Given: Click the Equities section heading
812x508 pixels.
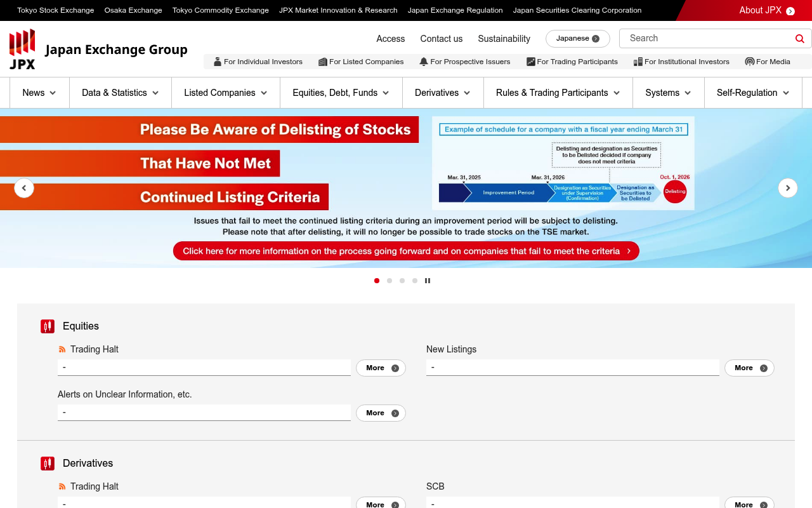Looking at the screenshot, I should (x=81, y=326).
